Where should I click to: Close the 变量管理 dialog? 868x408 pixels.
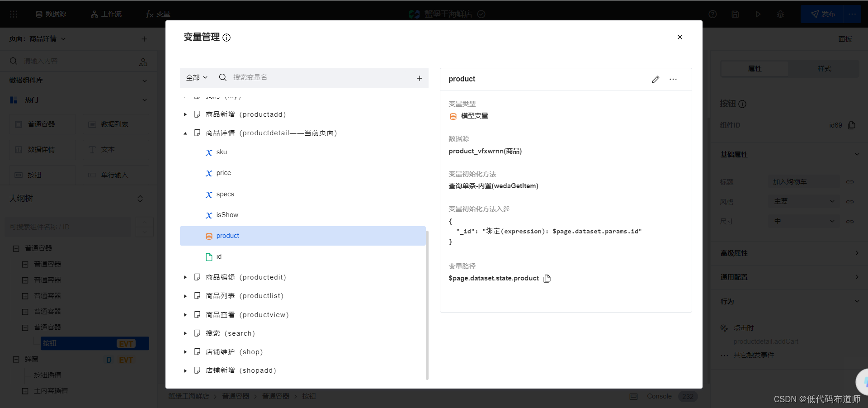(680, 37)
